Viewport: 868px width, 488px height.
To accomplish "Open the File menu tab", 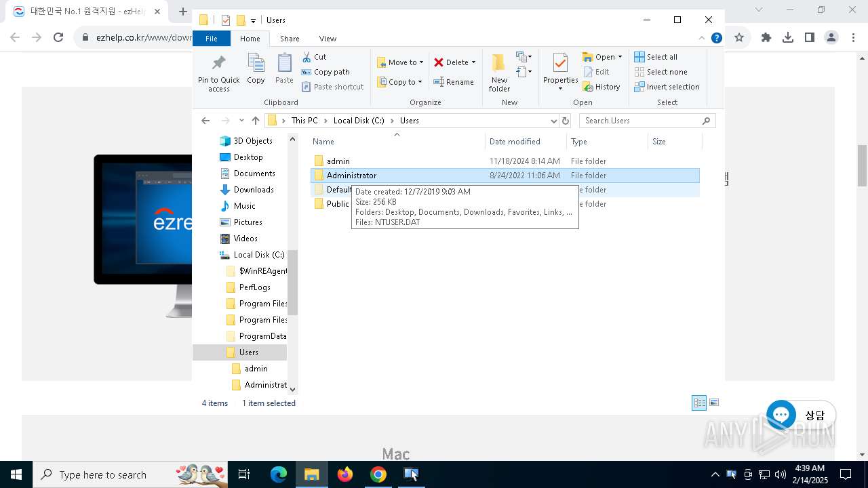I will (212, 39).
